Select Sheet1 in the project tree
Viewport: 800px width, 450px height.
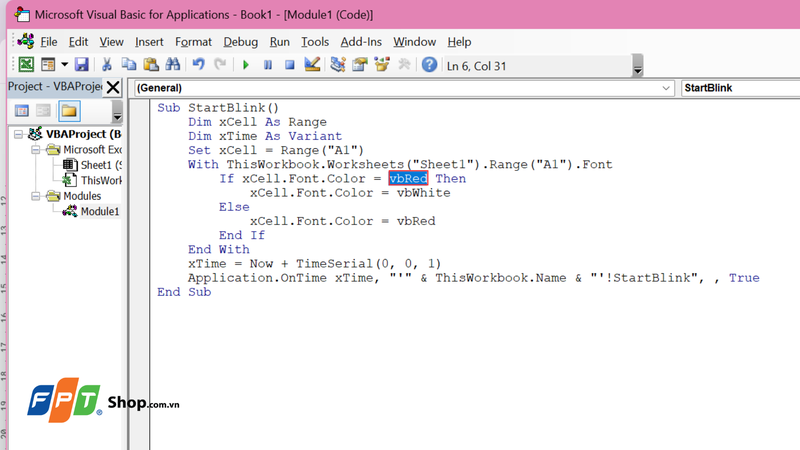[x=101, y=165]
